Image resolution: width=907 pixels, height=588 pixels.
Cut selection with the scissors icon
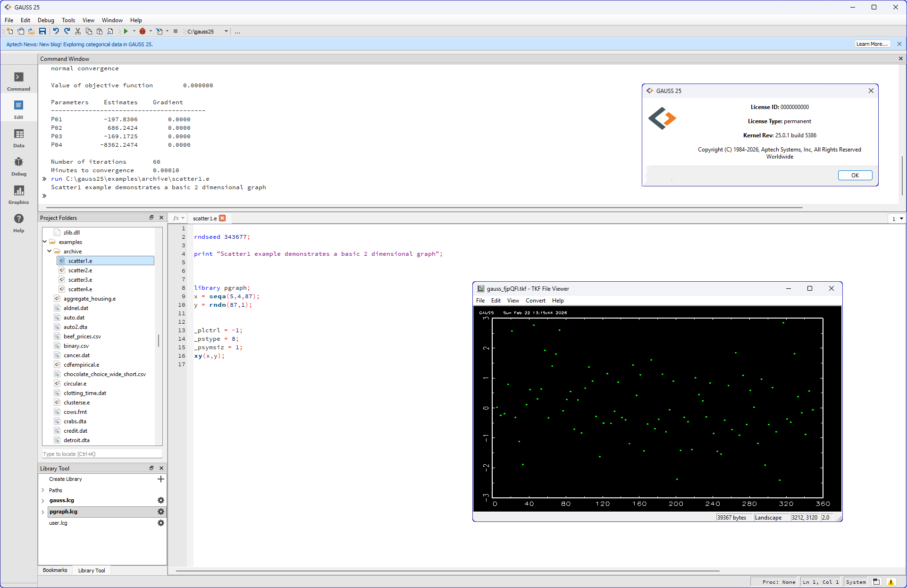78,32
